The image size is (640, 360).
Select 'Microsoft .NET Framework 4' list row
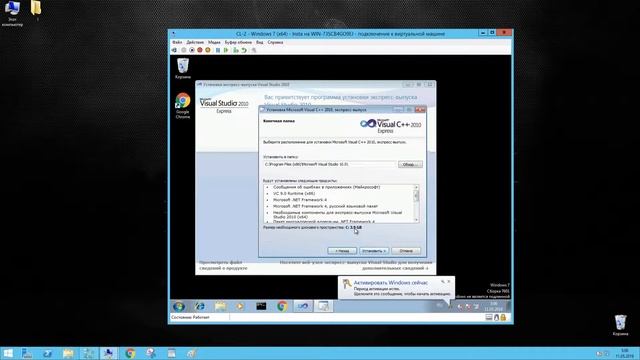point(300,200)
